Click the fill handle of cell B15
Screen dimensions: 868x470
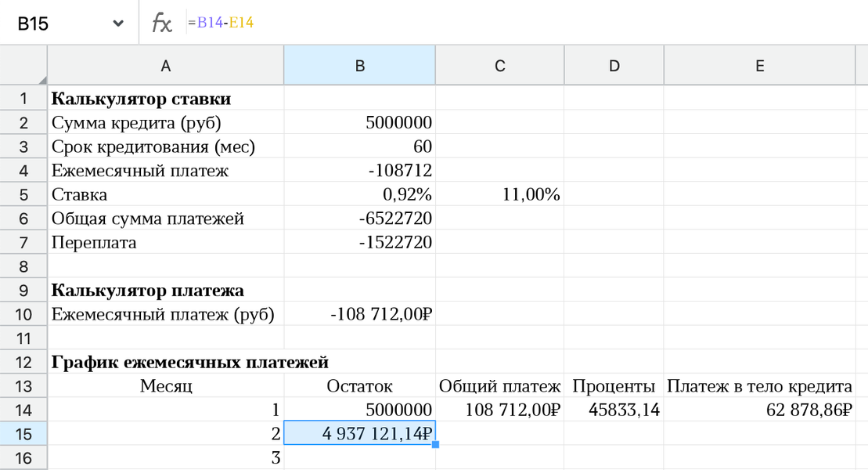click(436, 444)
